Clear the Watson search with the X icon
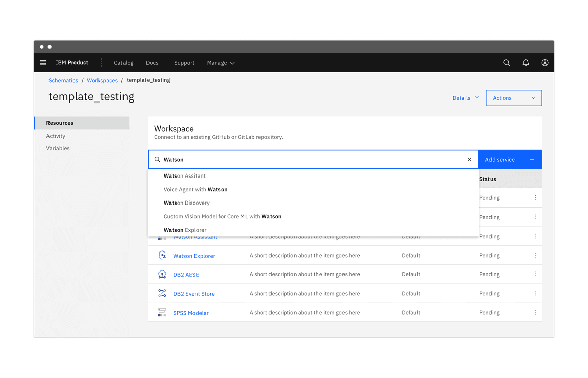This screenshot has width=588, height=378. [x=469, y=159]
